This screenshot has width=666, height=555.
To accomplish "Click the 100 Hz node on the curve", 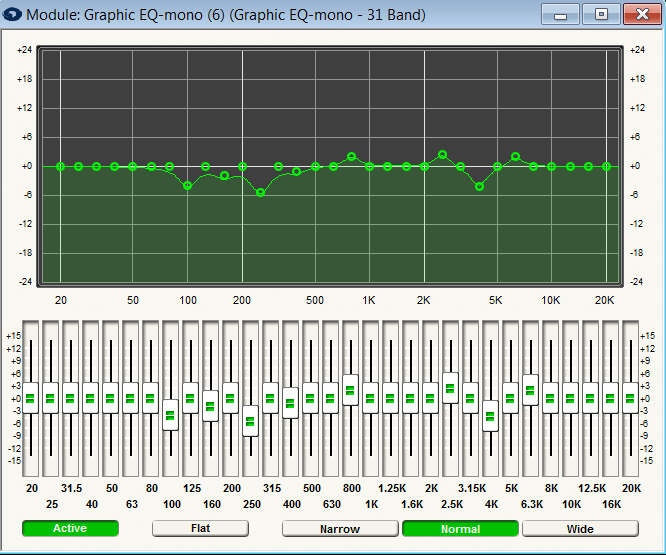I will 188,186.
